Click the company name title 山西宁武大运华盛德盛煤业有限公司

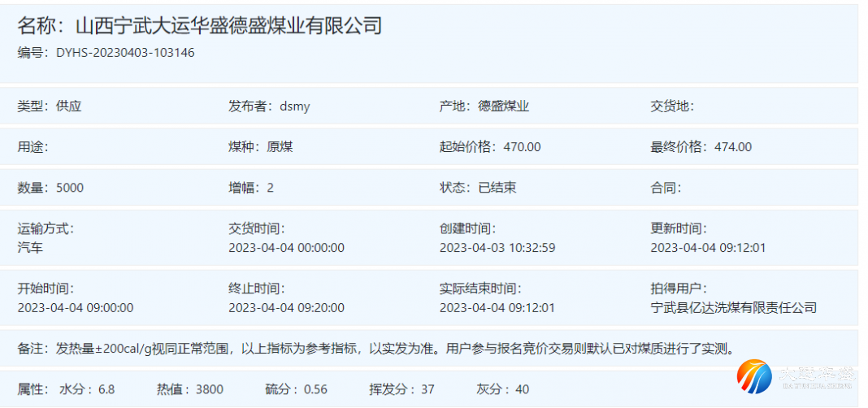[x=228, y=26]
